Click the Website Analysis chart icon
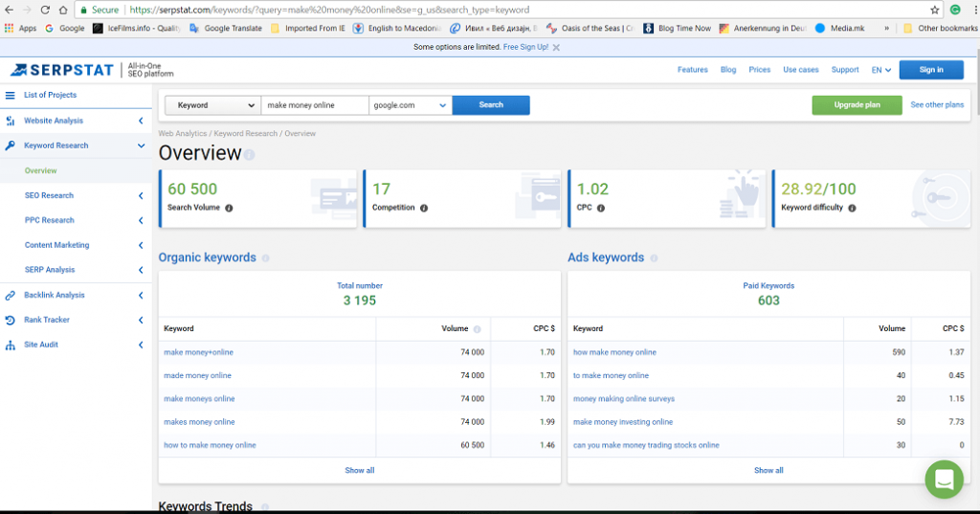Screen dimensions: 980x514 10,121
